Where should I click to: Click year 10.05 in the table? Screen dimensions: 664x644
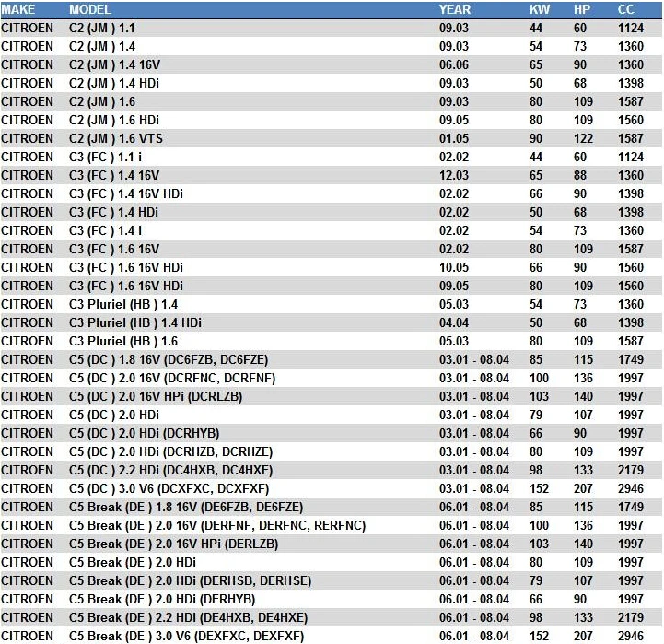453,267
